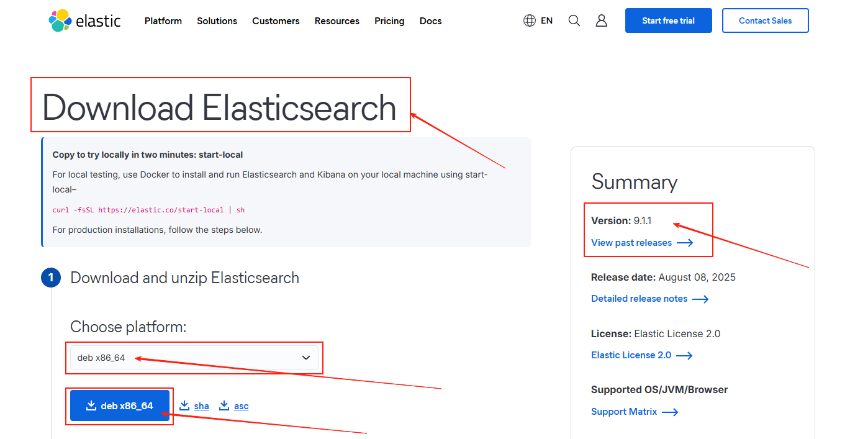868x439 pixels.
Task: Click 'License: Elastic License 2.0' text
Action: point(656,333)
